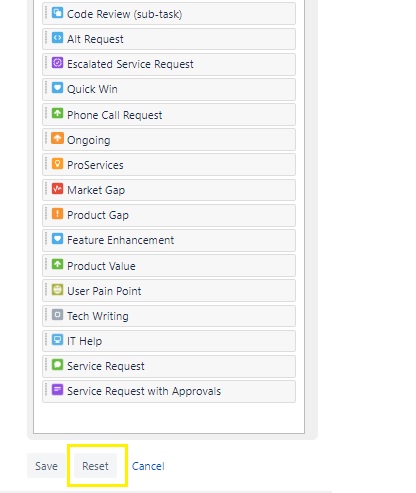
Task: Click the Service Request green chat icon
Action: [57, 365]
